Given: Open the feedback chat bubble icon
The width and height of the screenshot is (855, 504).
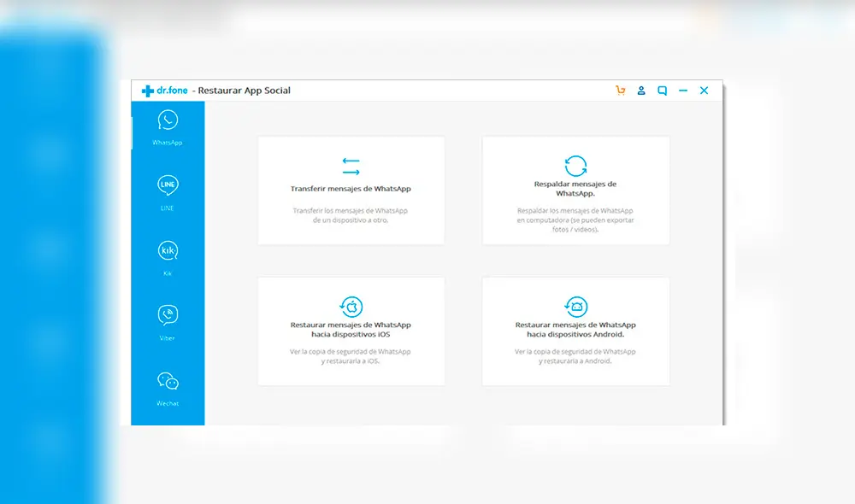Looking at the screenshot, I should coord(663,91).
